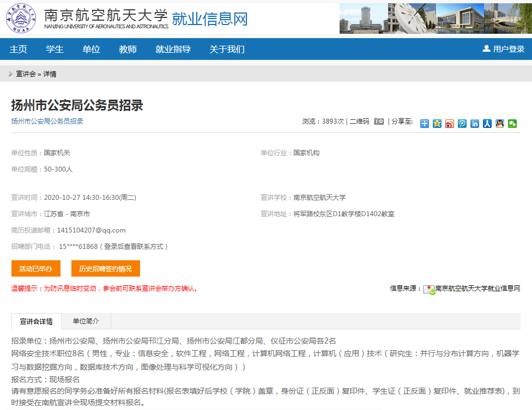The image size is (532, 410).
Task: Share to Sina Weibo icon
Action: click(x=450, y=124)
